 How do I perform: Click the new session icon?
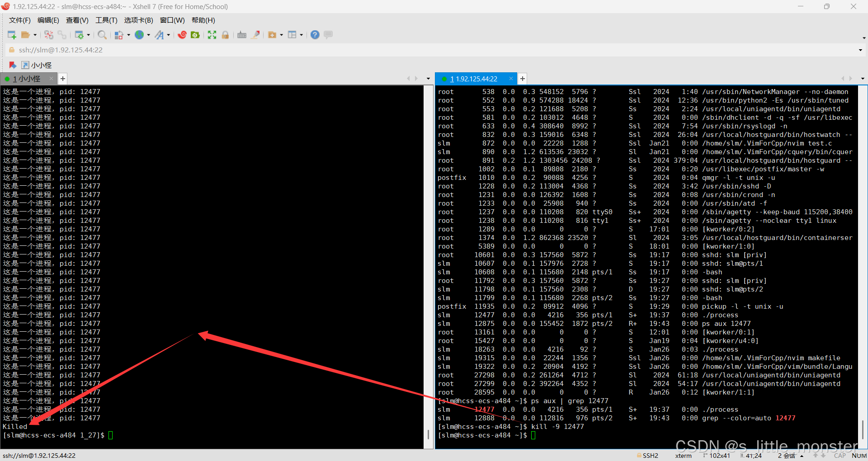tap(12, 35)
